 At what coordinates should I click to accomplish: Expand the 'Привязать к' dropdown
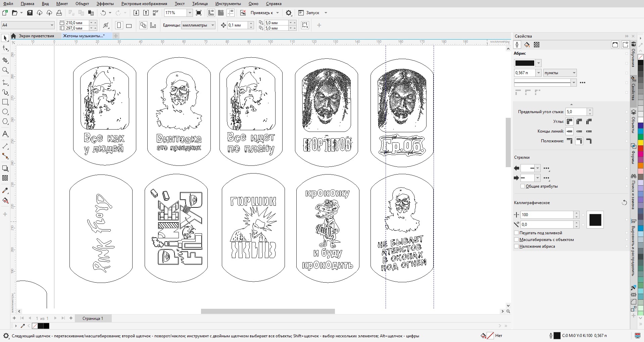pyautogui.click(x=277, y=13)
